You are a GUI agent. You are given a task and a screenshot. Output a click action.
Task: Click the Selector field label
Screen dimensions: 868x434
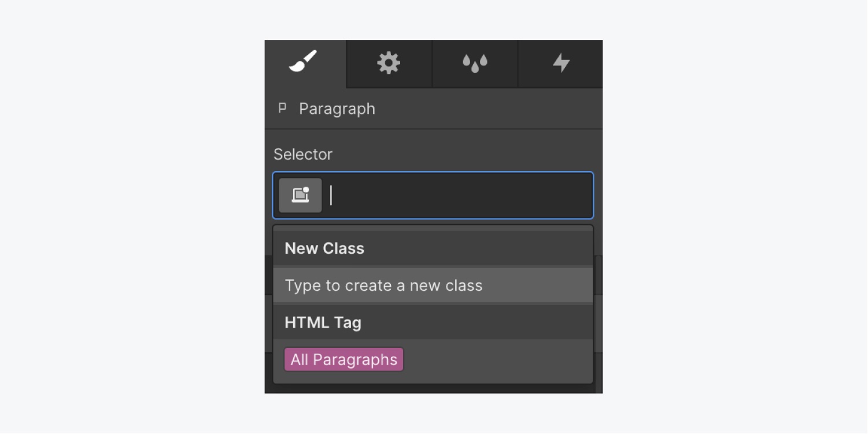click(303, 154)
